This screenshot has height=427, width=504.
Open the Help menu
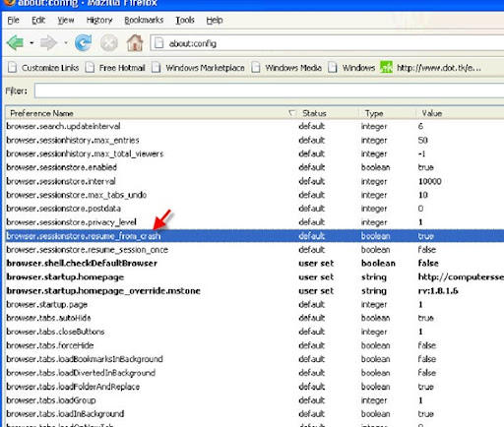click(215, 20)
